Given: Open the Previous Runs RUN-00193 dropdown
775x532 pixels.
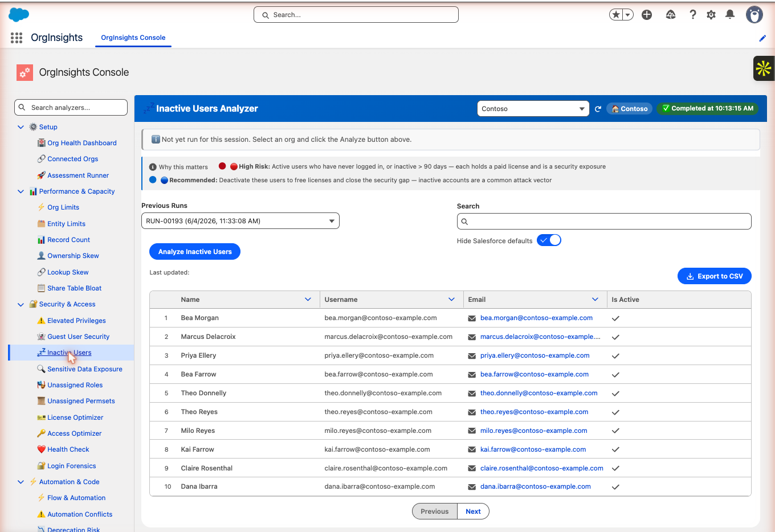Looking at the screenshot, I should (240, 221).
